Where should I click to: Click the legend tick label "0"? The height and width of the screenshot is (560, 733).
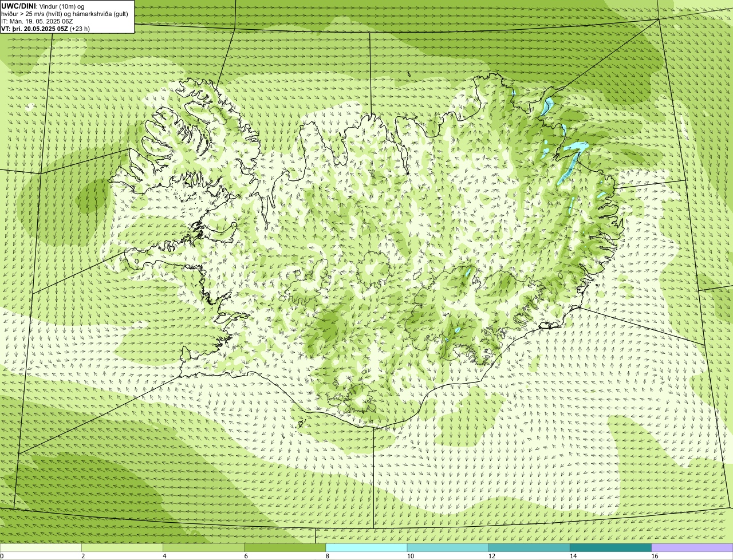click(x=2, y=556)
